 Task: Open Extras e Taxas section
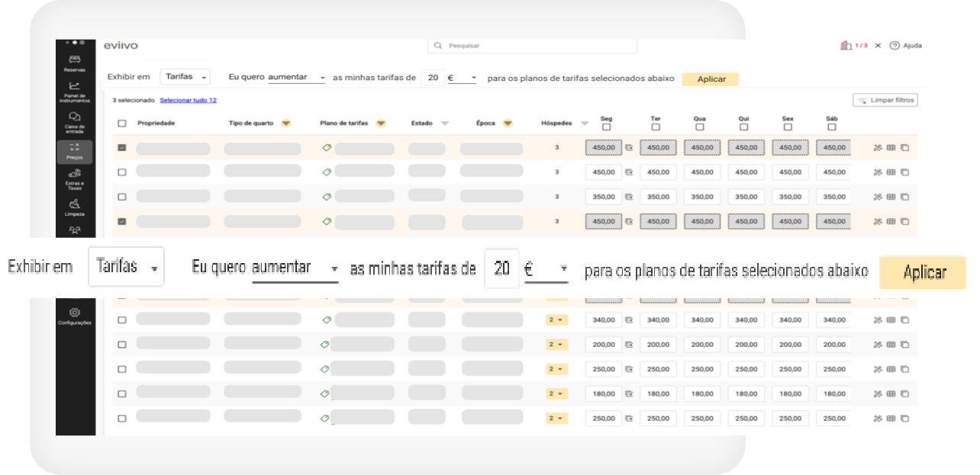(74, 178)
